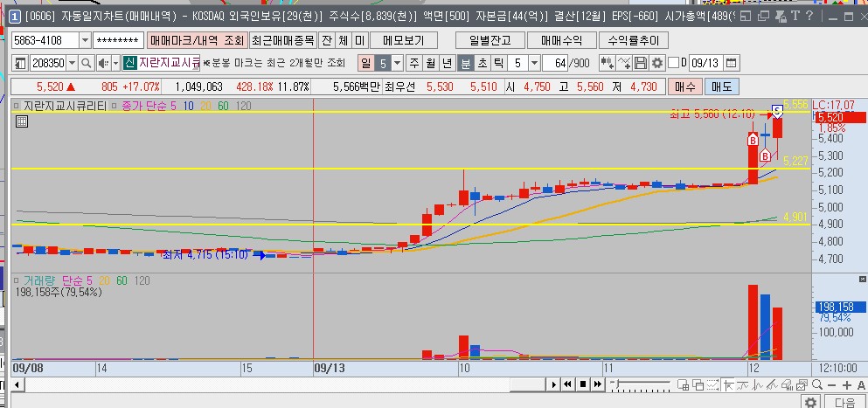Open bottom-right gear settings icon

tap(812, 402)
